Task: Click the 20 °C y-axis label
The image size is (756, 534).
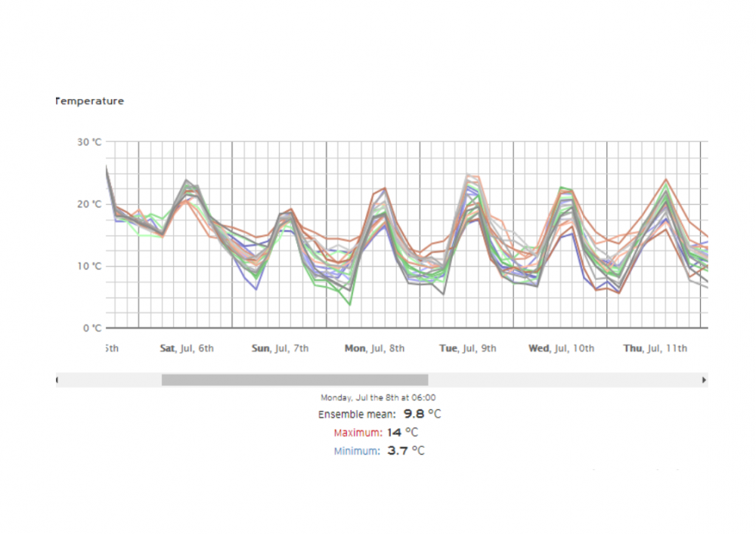Action: [x=91, y=204]
